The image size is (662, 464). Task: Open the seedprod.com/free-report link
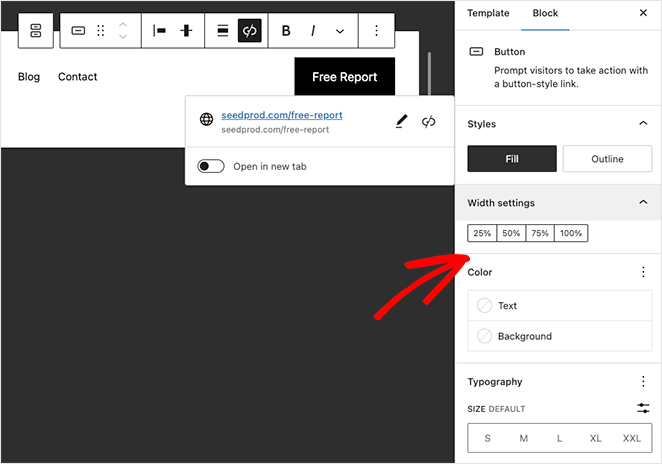pos(275,116)
